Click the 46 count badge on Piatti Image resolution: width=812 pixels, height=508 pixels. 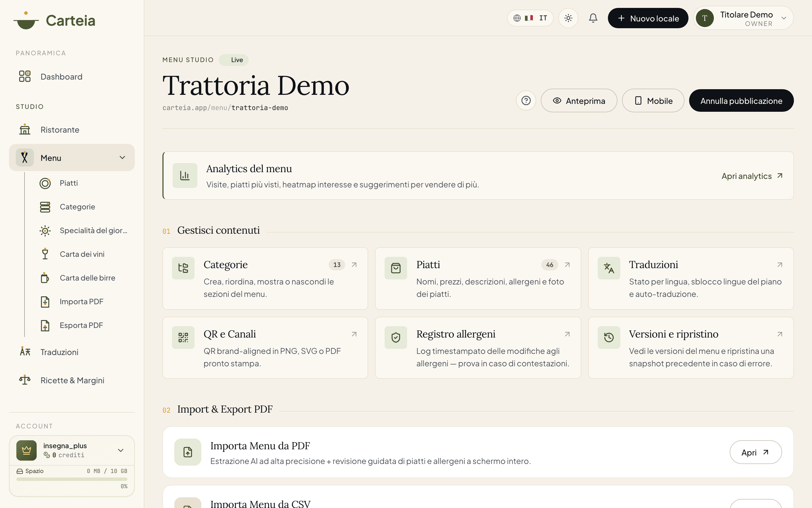tap(549, 265)
